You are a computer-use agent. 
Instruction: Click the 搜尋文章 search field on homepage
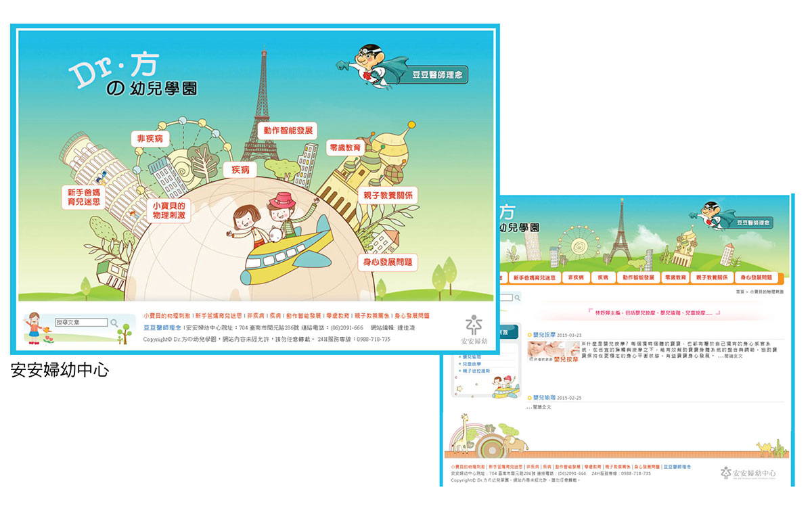[81, 323]
